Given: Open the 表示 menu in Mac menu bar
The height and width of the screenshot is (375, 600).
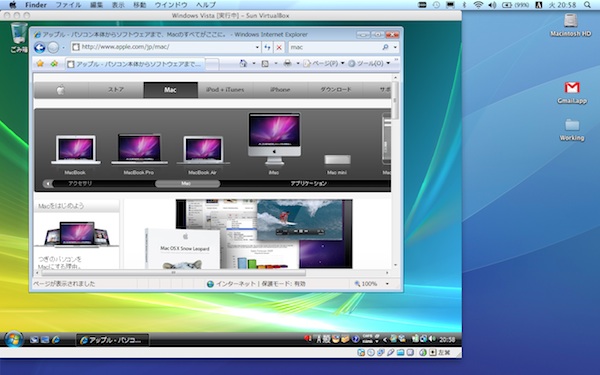Looking at the screenshot, I should pos(118,5).
